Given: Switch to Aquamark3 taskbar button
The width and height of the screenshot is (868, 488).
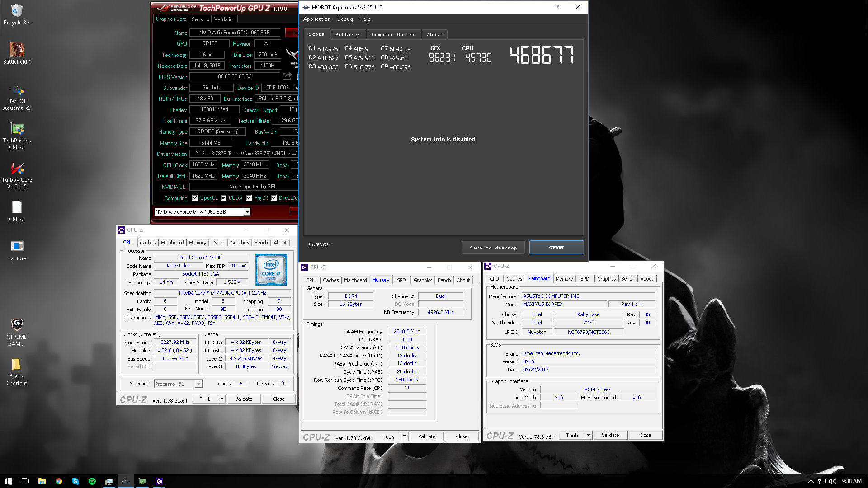Looking at the screenshot, I should point(126,481).
